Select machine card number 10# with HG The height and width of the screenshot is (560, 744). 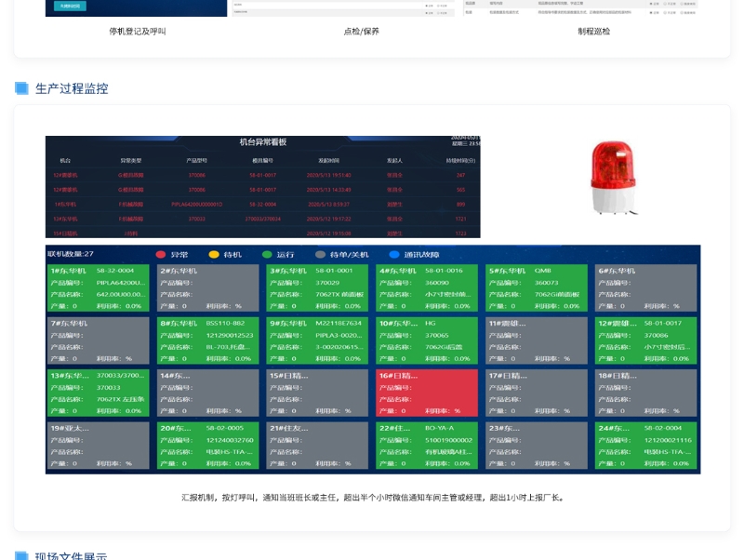coord(427,340)
